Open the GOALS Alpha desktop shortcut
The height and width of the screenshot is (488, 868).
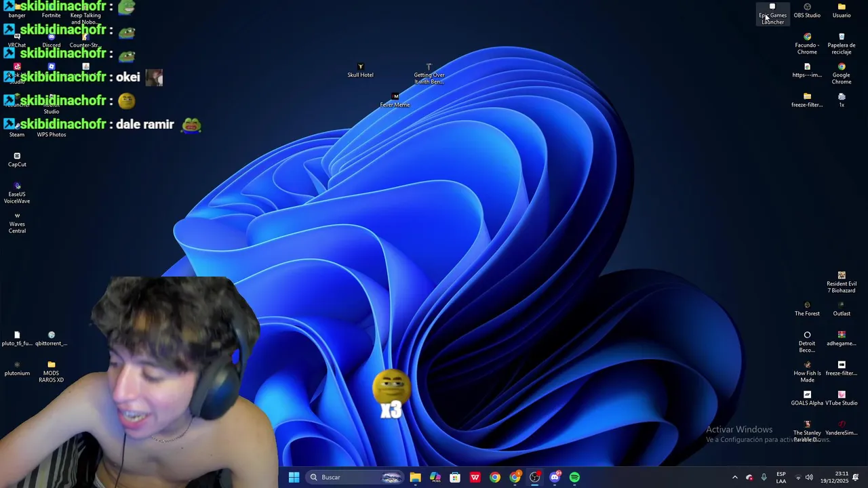(807, 399)
